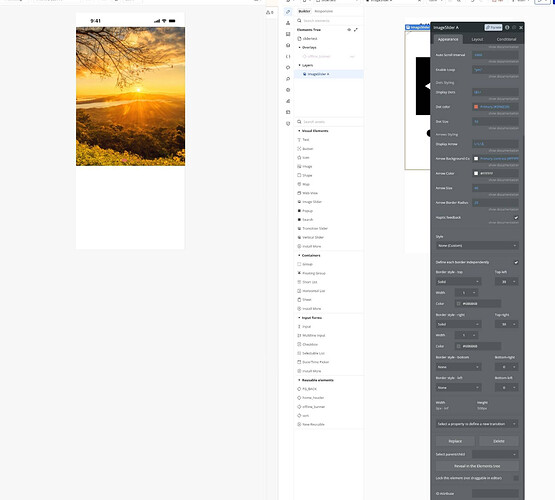555x500 pixels.
Task: Open the Border style - top dropdown
Action: [x=458, y=282]
